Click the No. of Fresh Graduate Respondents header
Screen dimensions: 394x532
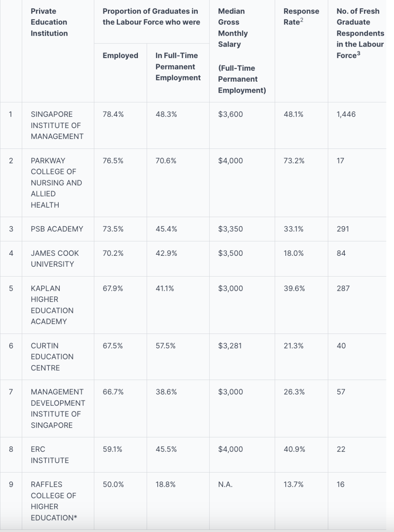[360, 33]
